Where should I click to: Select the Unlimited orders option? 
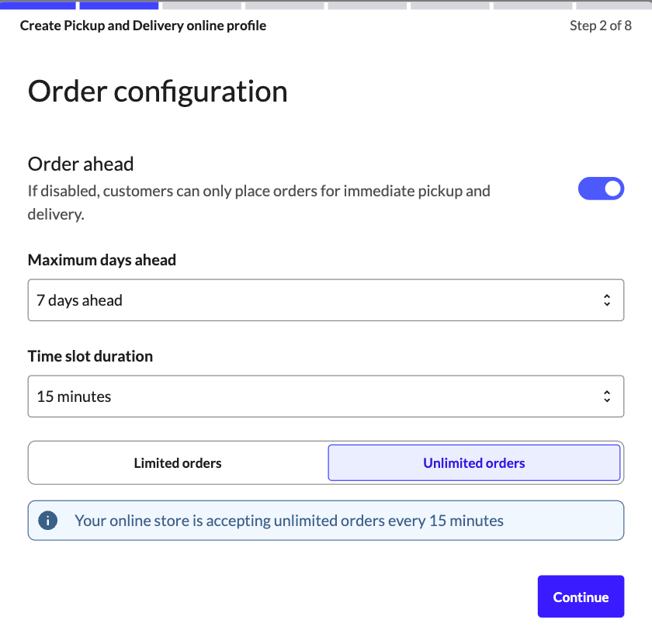pyautogui.click(x=473, y=462)
